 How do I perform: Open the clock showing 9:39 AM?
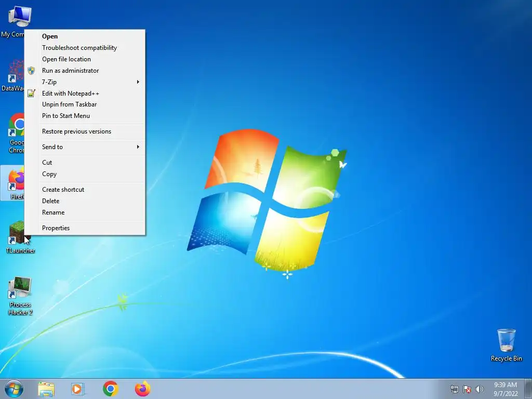(x=506, y=389)
